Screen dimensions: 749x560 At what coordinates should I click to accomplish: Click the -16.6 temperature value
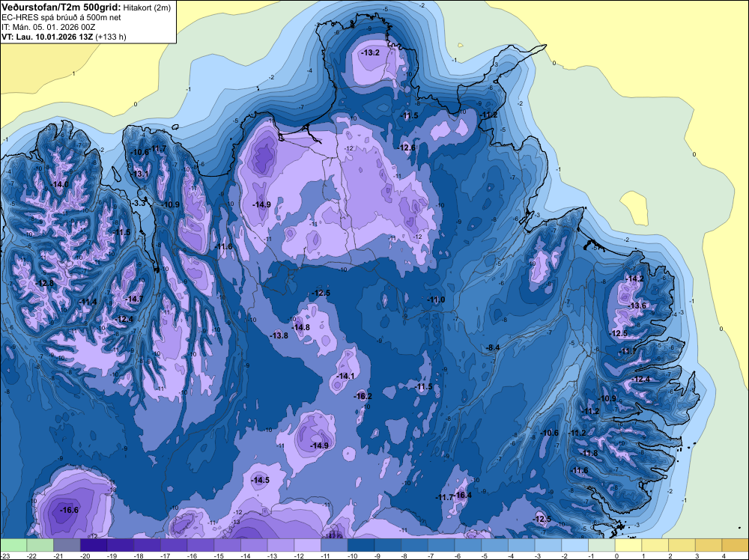point(69,510)
